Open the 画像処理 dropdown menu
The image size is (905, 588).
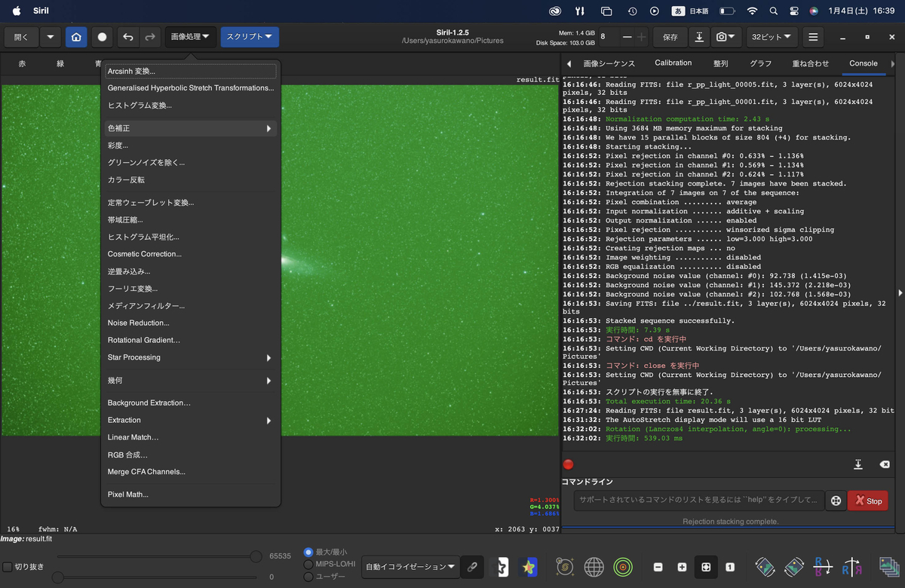[190, 37]
